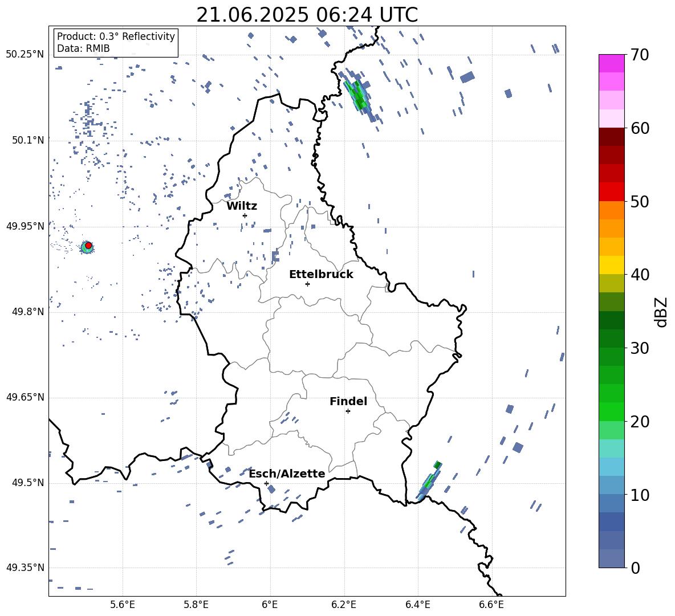Click the colorbar 40 tick label
The height and width of the screenshot is (616, 675).
(639, 275)
